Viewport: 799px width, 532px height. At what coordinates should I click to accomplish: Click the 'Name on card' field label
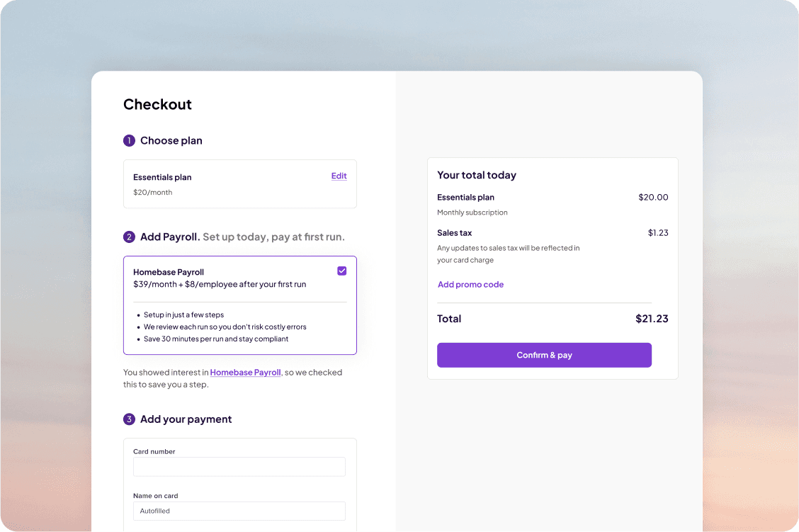click(x=155, y=496)
